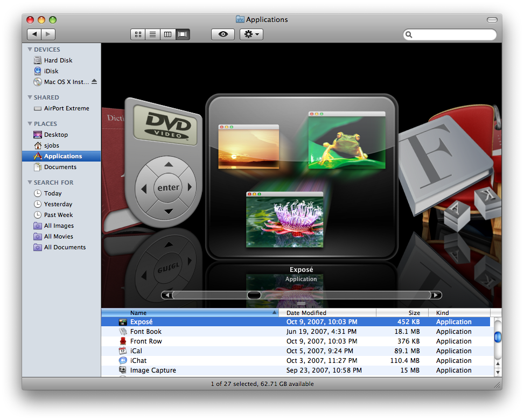Viewport: 524px width, 420px height.
Task: Select the Front Row row icon
Action: pyautogui.click(x=123, y=341)
